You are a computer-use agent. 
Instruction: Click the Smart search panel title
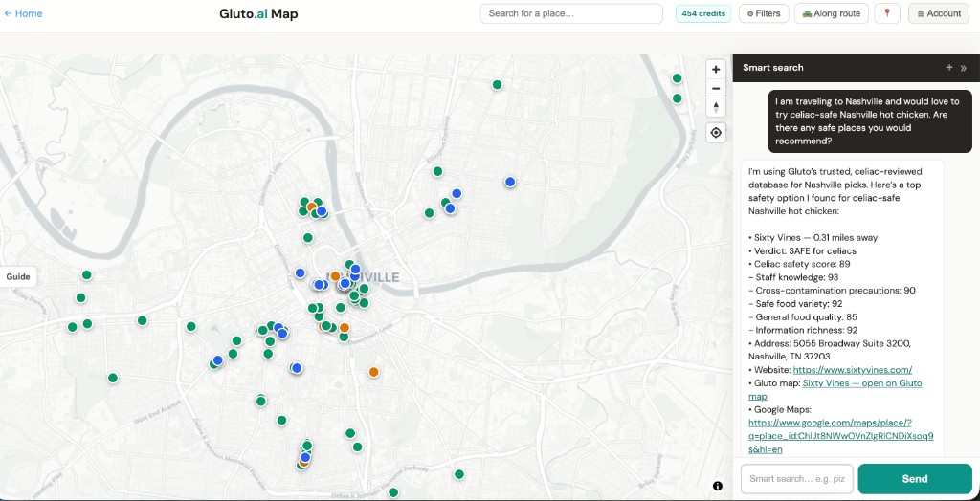pyautogui.click(x=773, y=68)
